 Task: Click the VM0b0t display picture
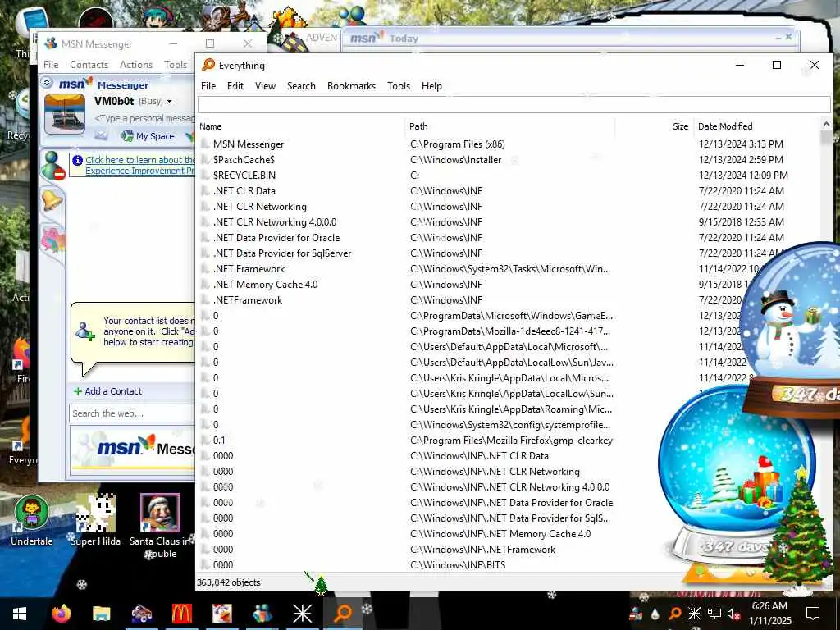pos(65,113)
